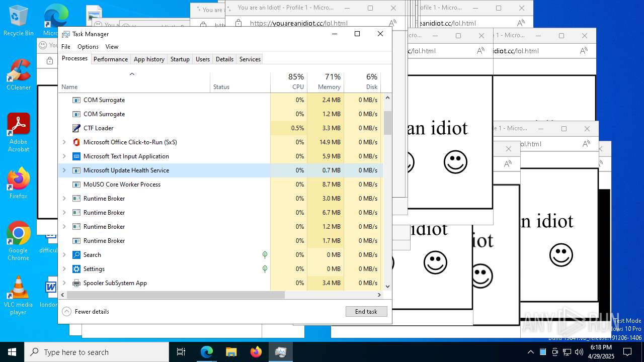Screen dimensions: 644x362
Task: Open the CCleaner desktop shortcut
Action: pos(18,75)
